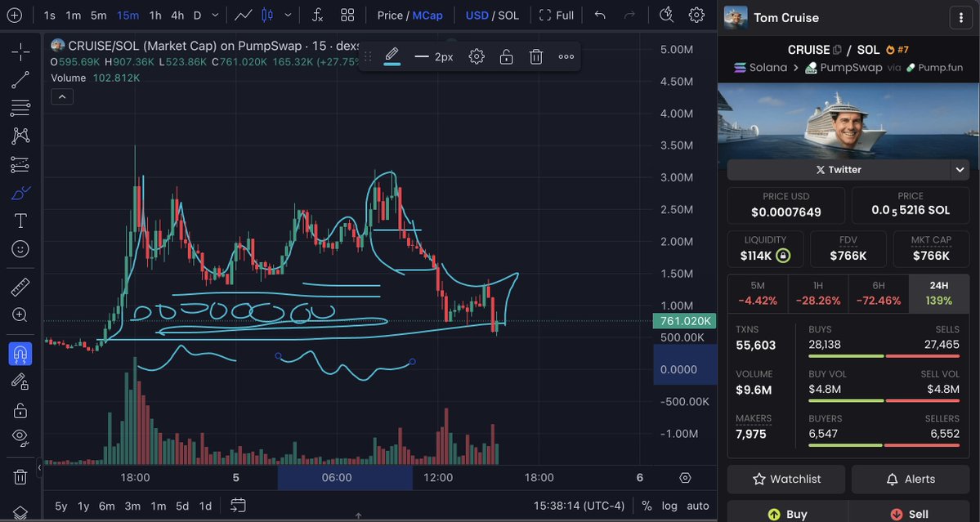Collapse the chart legend
Viewport: 980px width, 522px height.
click(x=62, y=96)
